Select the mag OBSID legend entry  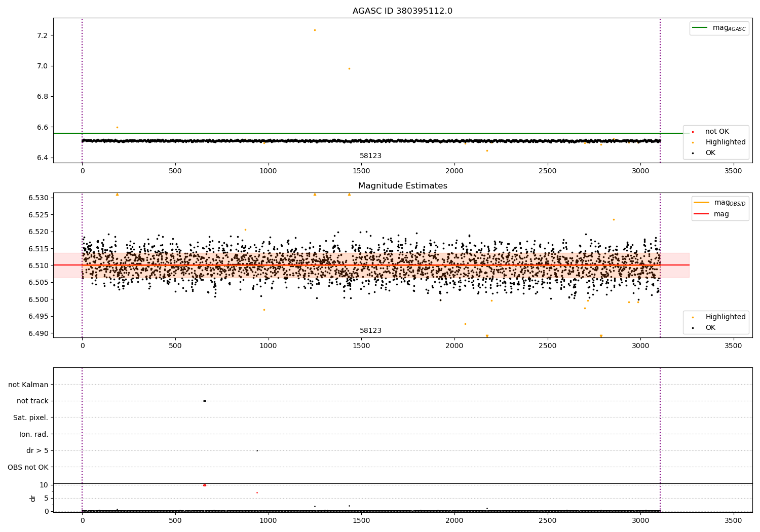[719, 203]
